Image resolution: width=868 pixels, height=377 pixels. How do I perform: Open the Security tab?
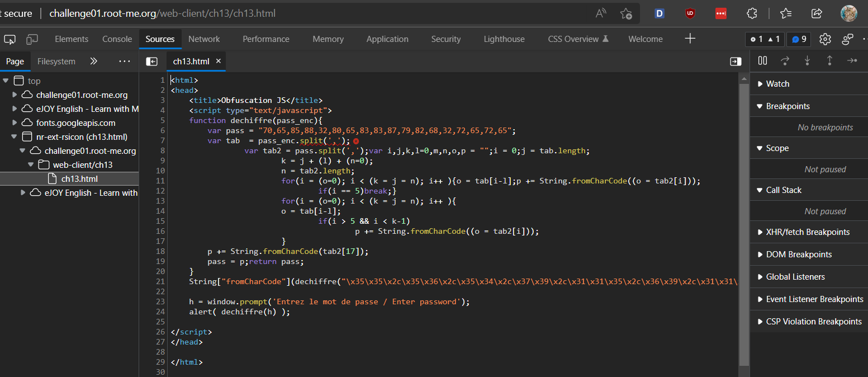[x=446, y=39]
